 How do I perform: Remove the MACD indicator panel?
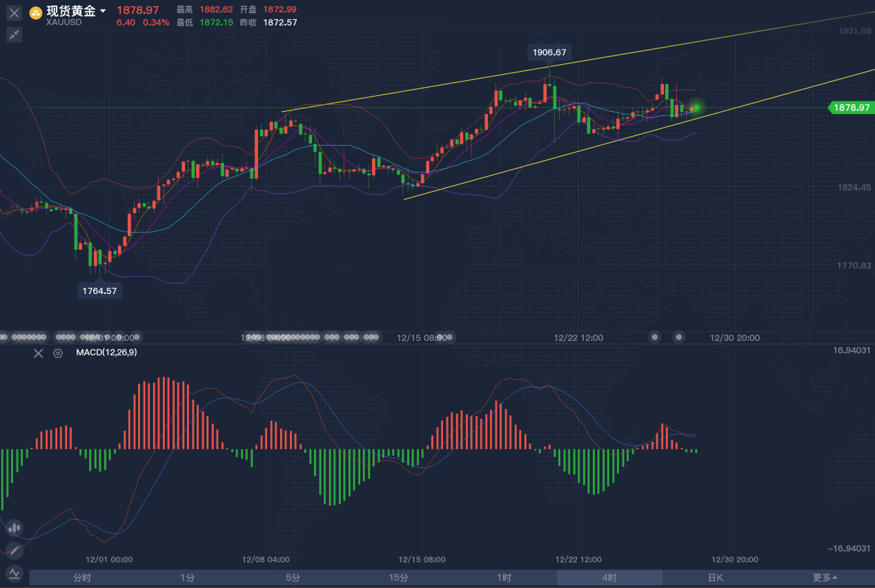coord(39,353)
